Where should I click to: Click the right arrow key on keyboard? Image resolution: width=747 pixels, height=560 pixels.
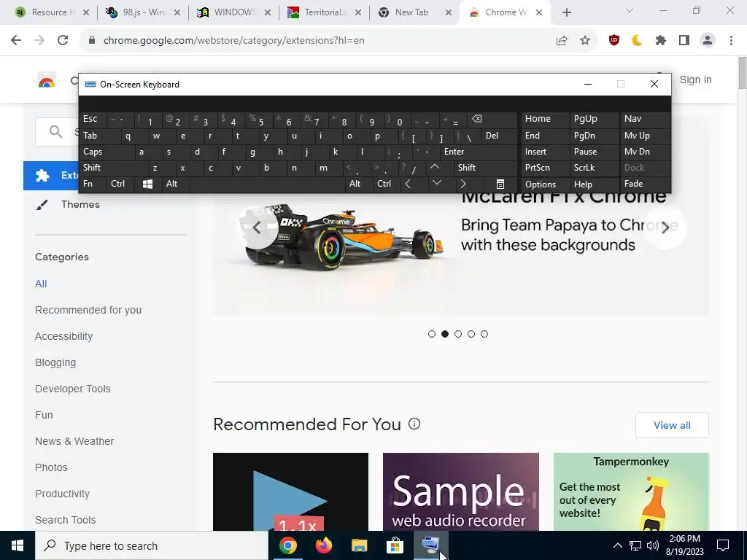pyautogui.click(x=463, y=184)
